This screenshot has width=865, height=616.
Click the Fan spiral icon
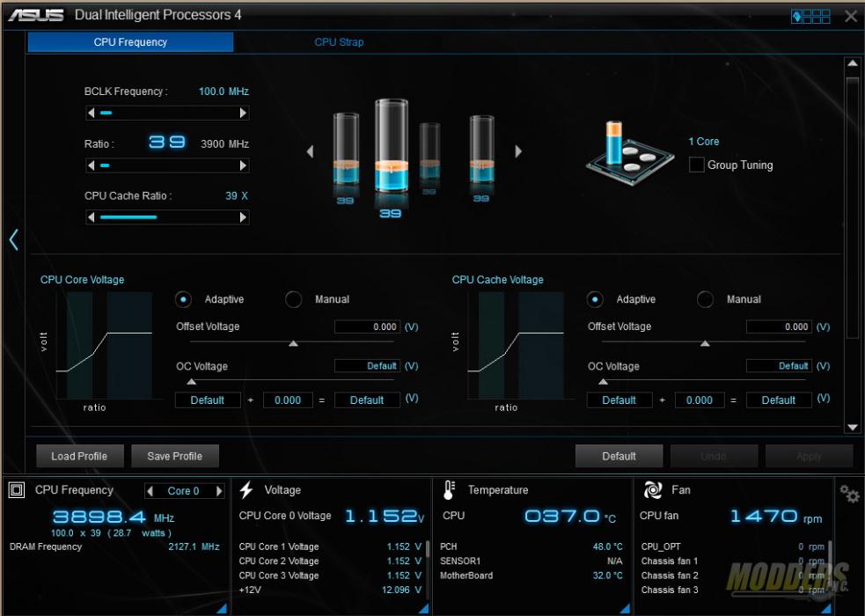652,490
